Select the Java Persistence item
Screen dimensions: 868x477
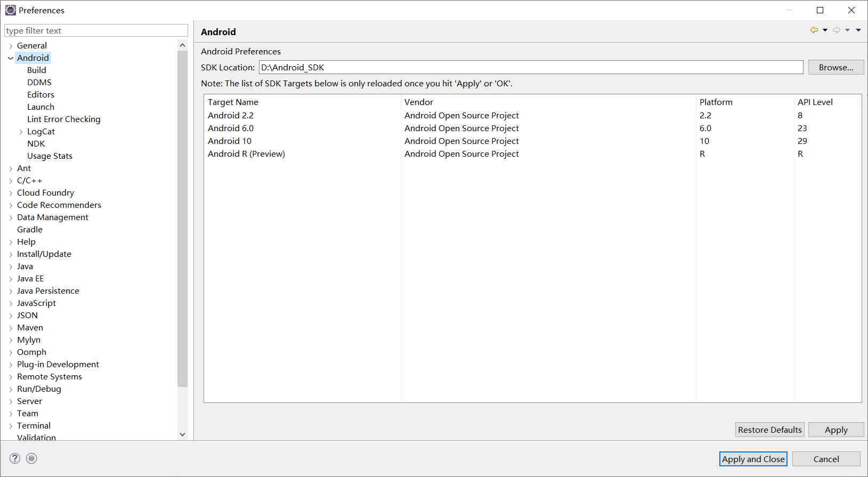48,290
